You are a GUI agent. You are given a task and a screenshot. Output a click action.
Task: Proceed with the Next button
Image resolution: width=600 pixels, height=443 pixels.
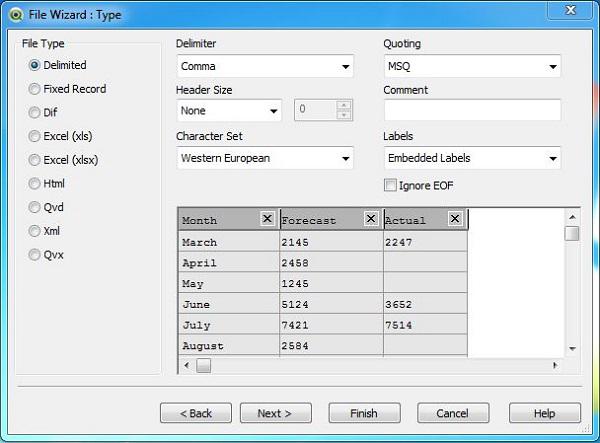276,413
